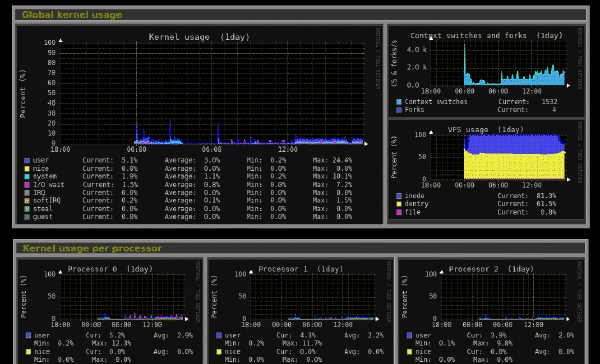Select the I/O wait Max "7.2%" value
The width and height of the screenshot is (600, 364).
tap(344, 185)
